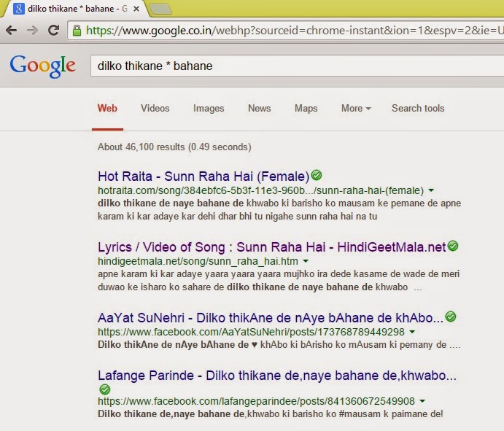Click the green checkmark beside Hot Raita result
Viewport: 504px width, 431px height.
point(317,175)
